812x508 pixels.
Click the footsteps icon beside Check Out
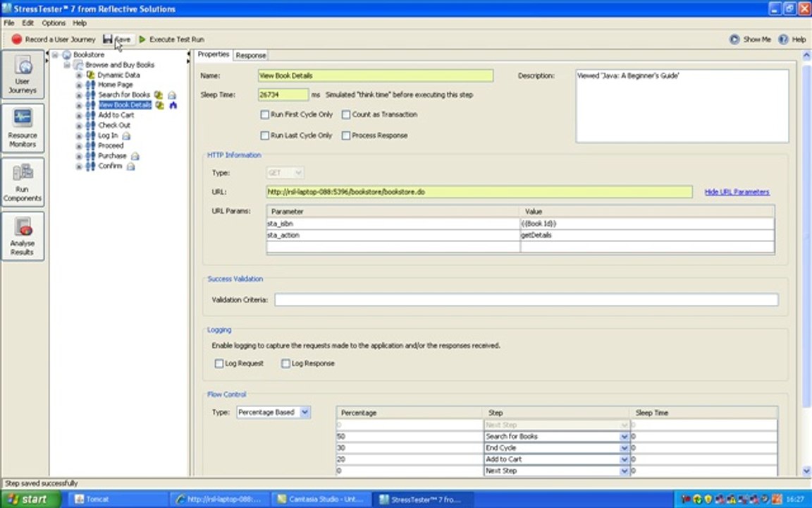click(x=91, y=126)
